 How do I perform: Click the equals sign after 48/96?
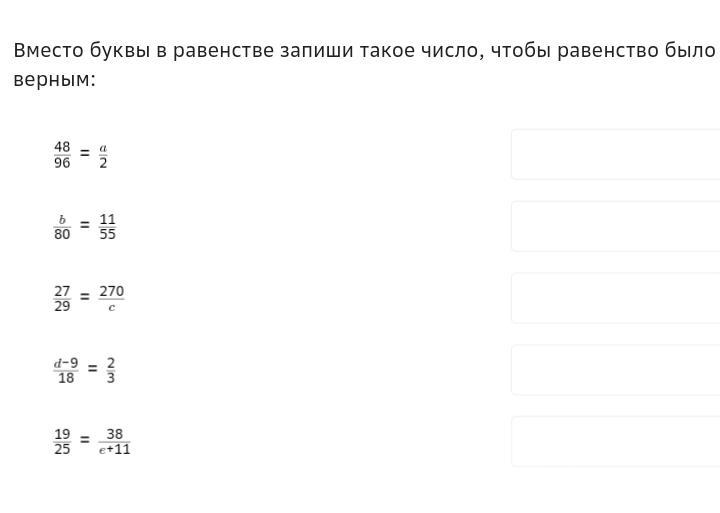click(84, 153)
